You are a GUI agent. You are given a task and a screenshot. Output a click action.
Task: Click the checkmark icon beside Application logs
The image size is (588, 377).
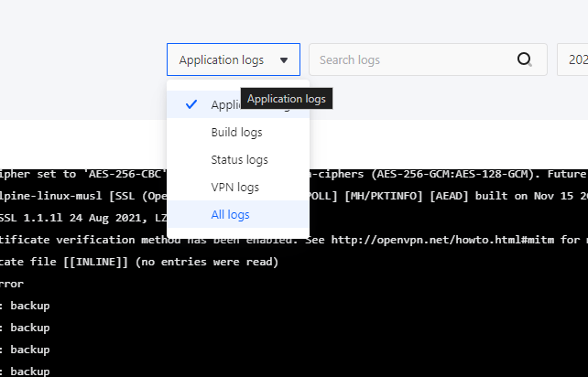click(191, 104)
